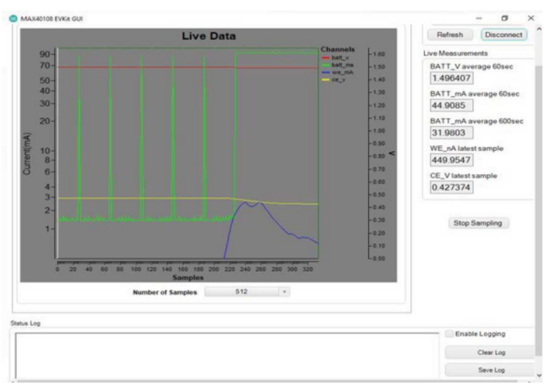Stop Sampling live data
The image size is (549, 392).
tap(478, 223)
